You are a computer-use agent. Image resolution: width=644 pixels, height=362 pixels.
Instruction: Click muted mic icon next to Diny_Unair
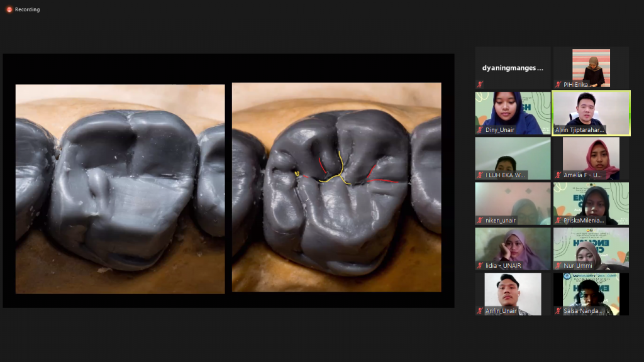(x=480, y=129)
